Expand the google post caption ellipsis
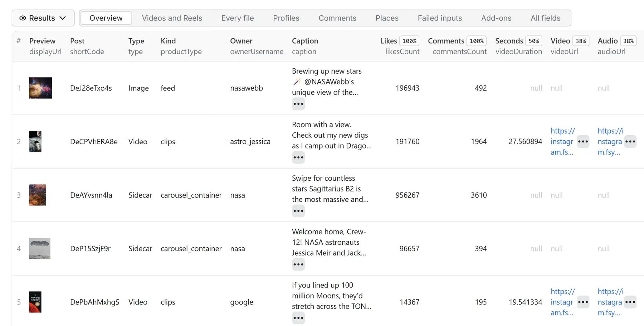The image size is (644, 326). [298, 318]
